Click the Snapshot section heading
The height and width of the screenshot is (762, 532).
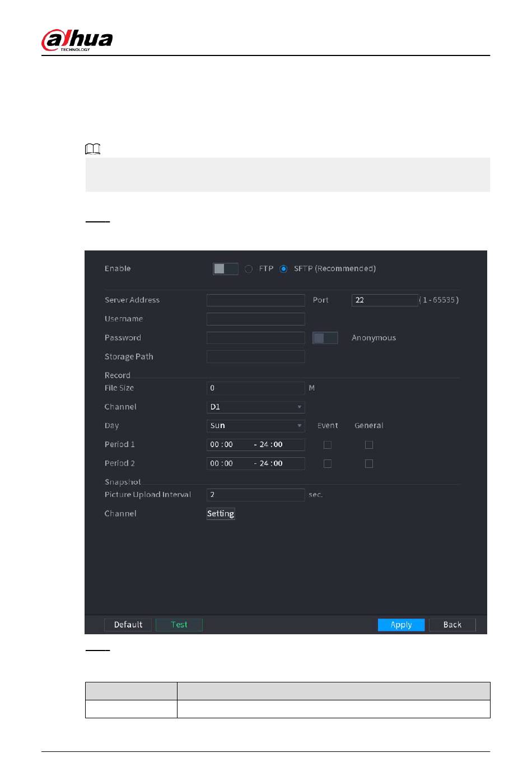coord(123,482)
